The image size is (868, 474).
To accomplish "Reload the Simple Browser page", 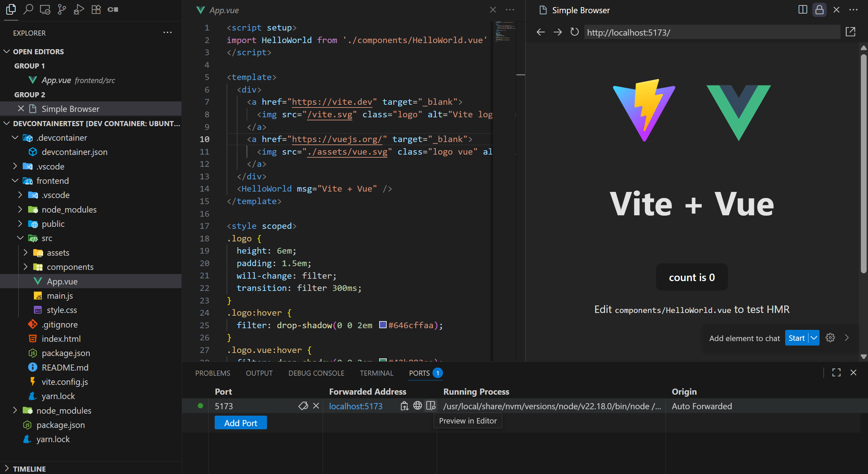I will [x=574, y=32].
